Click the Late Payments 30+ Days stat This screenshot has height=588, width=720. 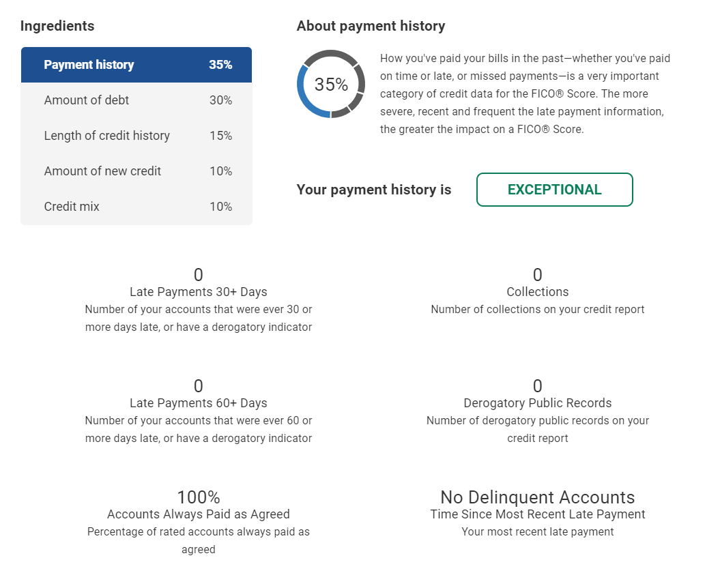[x=199, y=292]
